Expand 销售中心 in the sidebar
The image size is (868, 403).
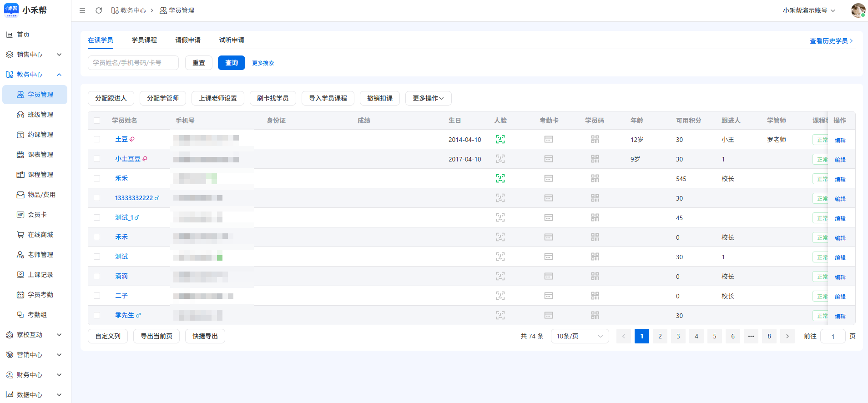34,55
